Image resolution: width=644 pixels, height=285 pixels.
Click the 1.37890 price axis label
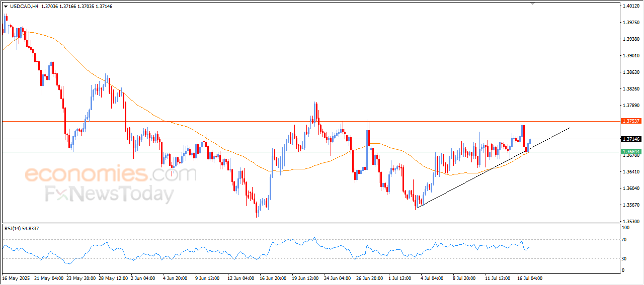pos(631,106)
